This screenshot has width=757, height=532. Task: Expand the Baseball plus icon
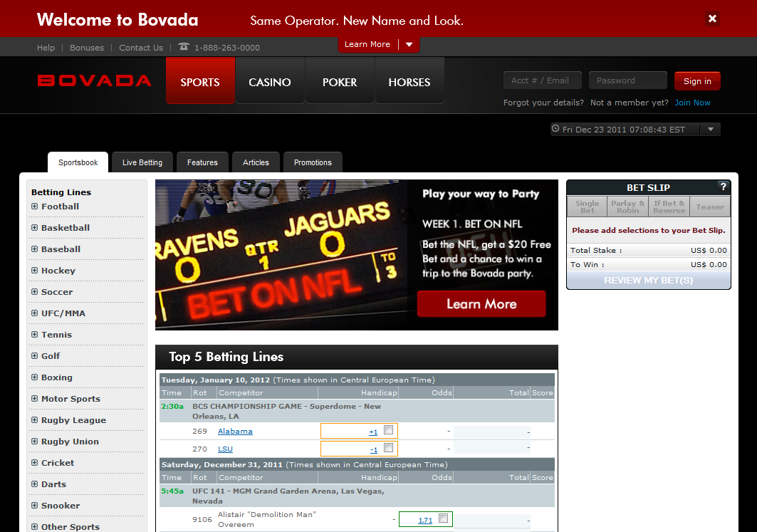pos(34,249)
